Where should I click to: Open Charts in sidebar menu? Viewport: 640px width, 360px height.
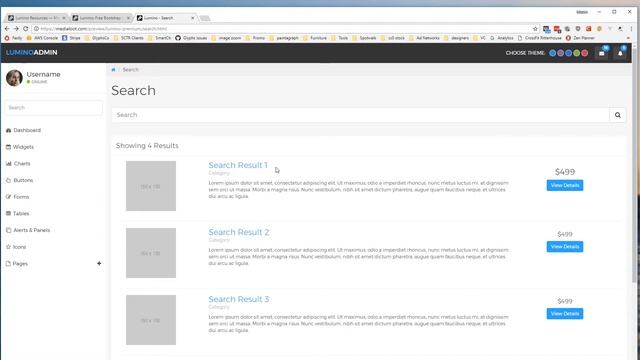click(x=22, y=164)
